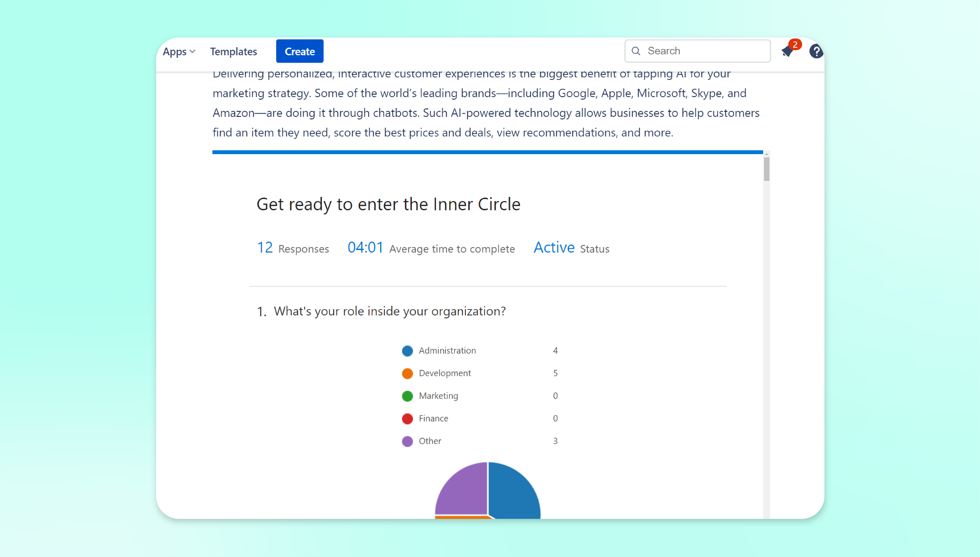Click the blue Administration legend dot
Screen dimensions: 980x557
click(x=407, y=351)
